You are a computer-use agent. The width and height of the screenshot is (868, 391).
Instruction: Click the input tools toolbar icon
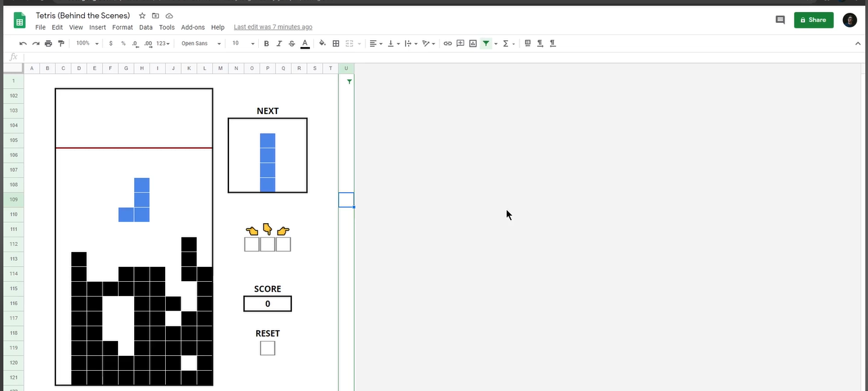(528, 43)
